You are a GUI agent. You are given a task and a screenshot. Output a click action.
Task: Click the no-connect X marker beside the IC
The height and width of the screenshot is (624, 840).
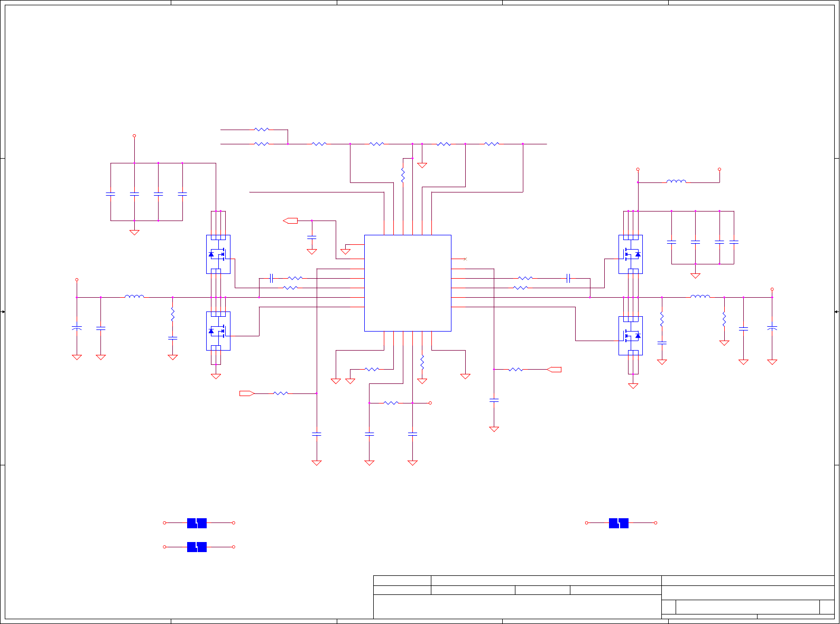465,259
